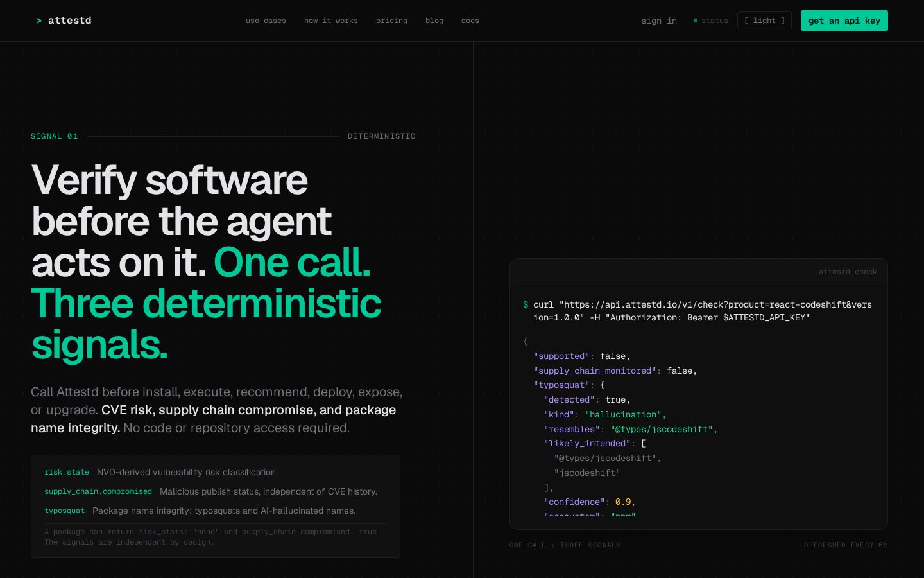The image size is (924, 578).
Task: Toggle the light theme switch
Action: (764, 21)
